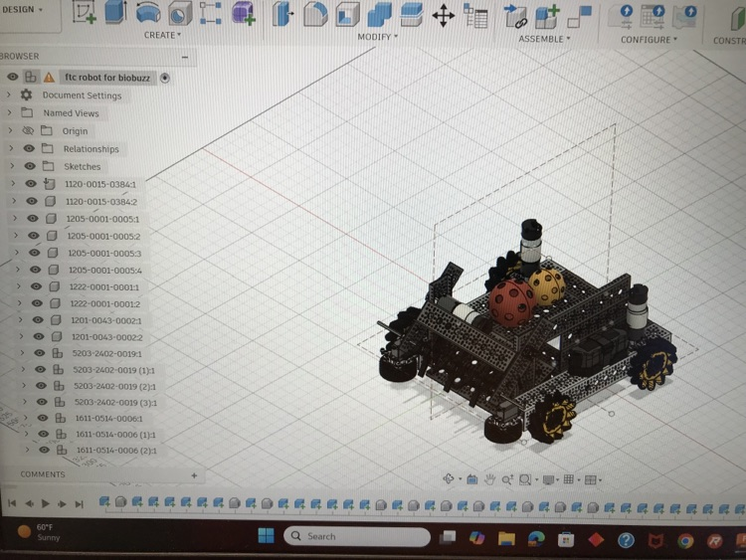Select the New Component tool

point(547,17)
